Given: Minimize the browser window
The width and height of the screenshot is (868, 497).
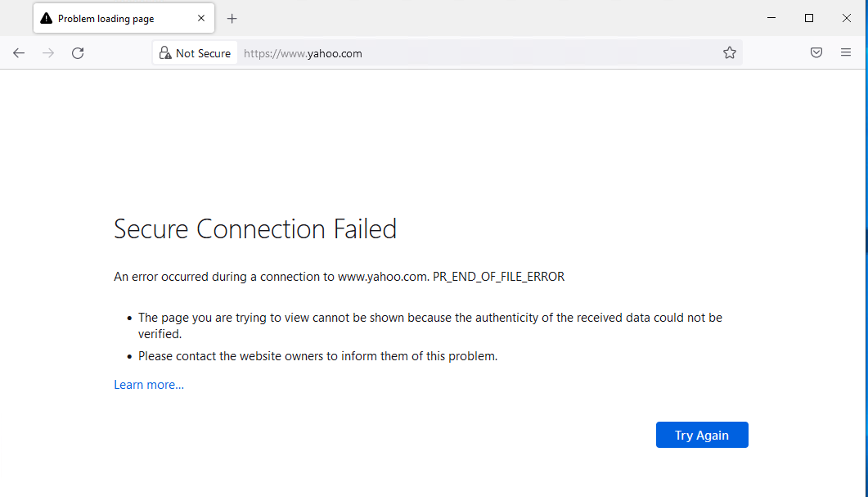Looking at the screenshot, I should [771, 18].
